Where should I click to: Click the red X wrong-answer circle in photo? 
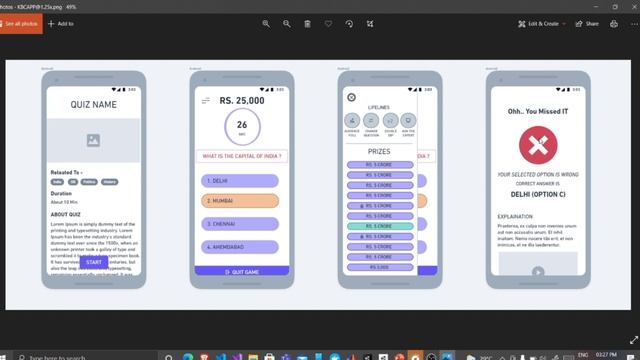[538, 145]
